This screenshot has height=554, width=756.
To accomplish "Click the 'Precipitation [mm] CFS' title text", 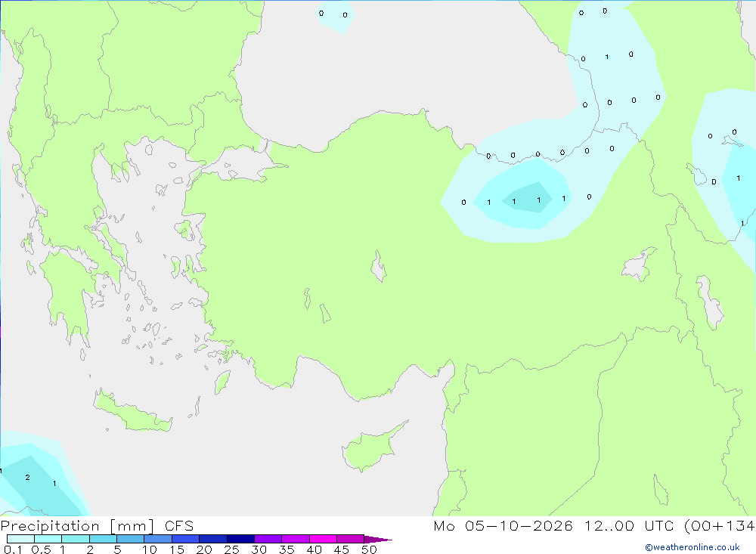I will (x=97, y=525).
